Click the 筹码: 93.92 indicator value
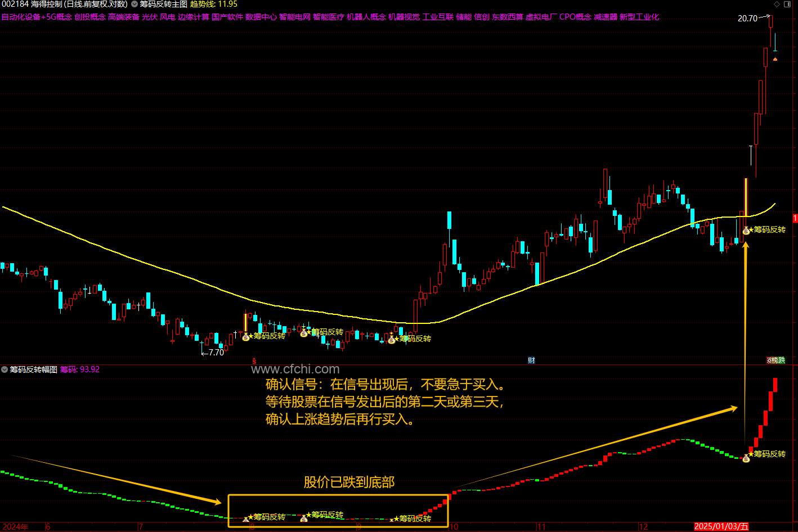This screenshot has height=532, width=798. (80, 369)
